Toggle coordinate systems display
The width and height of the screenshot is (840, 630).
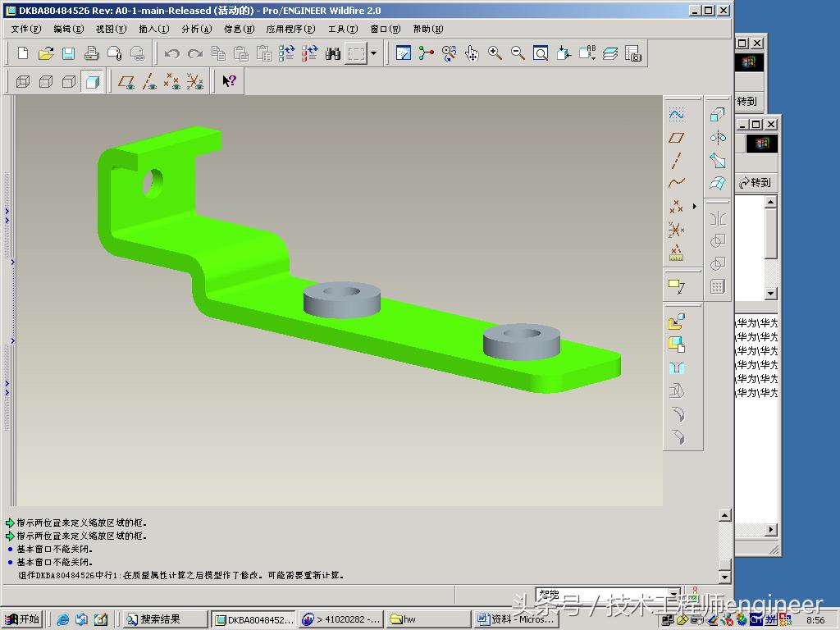(x=195, y=81)
